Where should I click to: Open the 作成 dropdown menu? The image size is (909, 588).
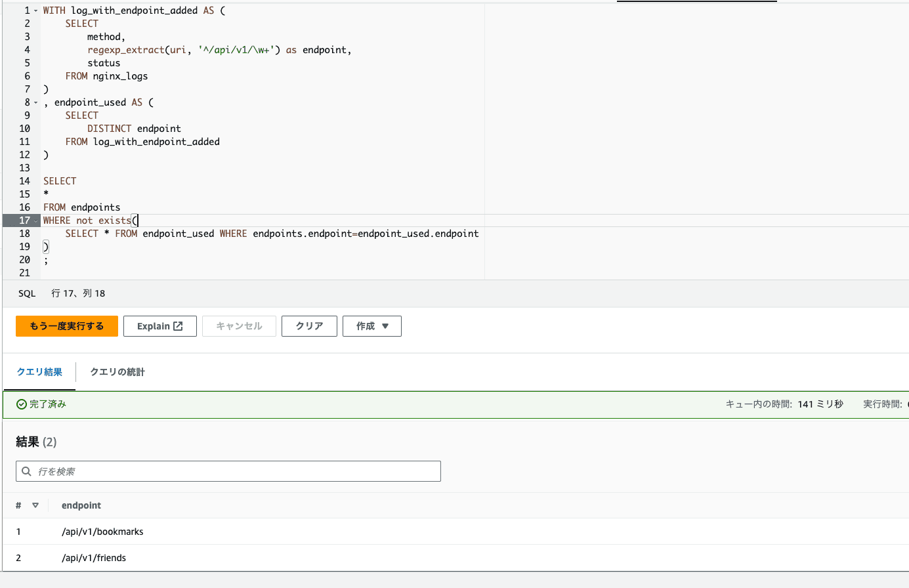(x=371, y=326)
